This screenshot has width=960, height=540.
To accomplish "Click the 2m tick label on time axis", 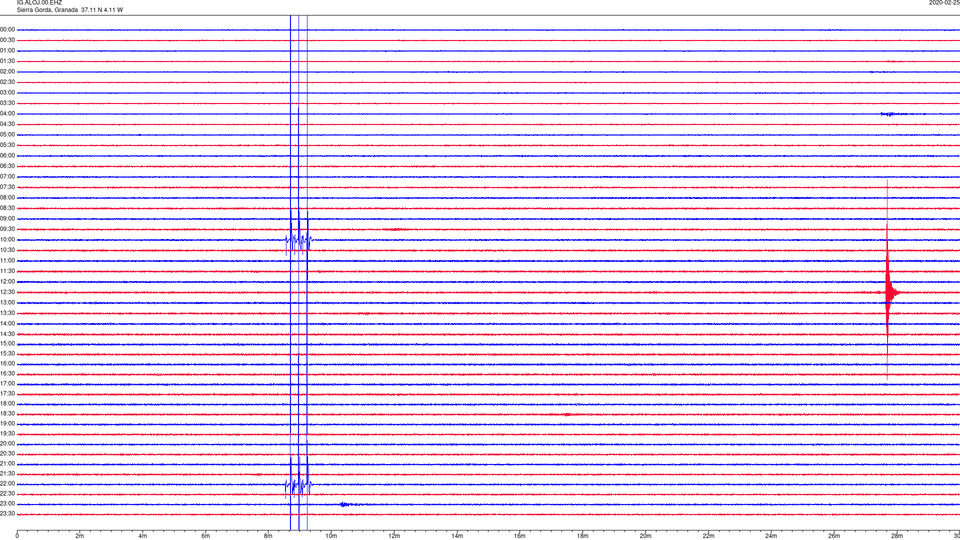I will click(80, 536).
